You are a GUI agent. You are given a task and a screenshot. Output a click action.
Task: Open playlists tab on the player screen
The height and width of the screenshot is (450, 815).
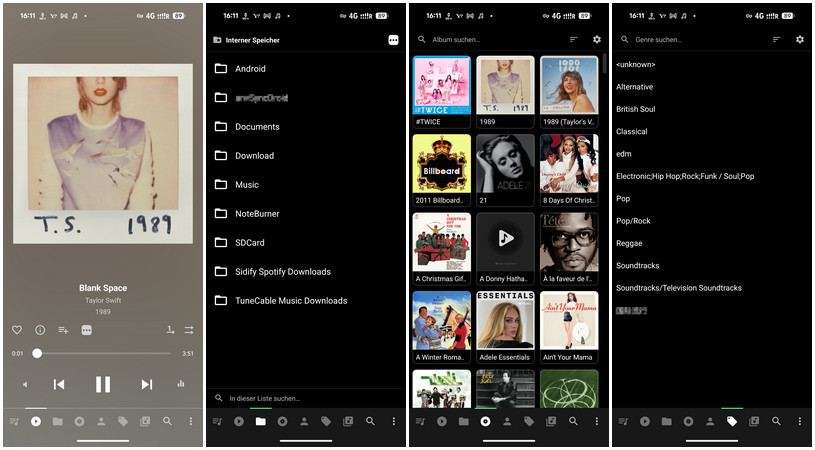[x=145, y=421]
